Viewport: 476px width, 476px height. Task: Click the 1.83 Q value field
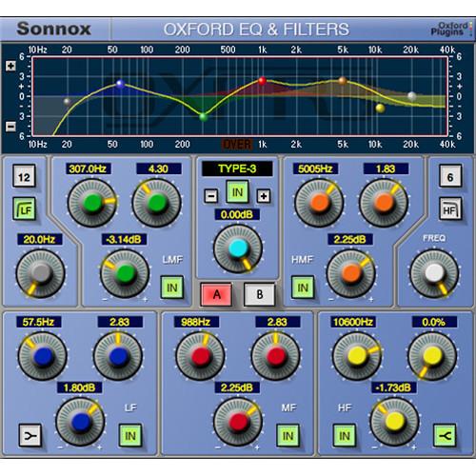(x=386, y=169)
